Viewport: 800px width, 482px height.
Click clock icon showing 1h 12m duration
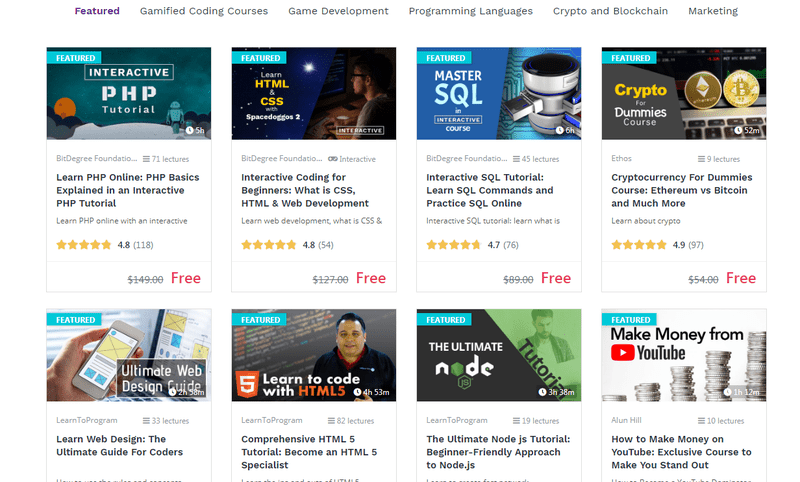[728, 392]
